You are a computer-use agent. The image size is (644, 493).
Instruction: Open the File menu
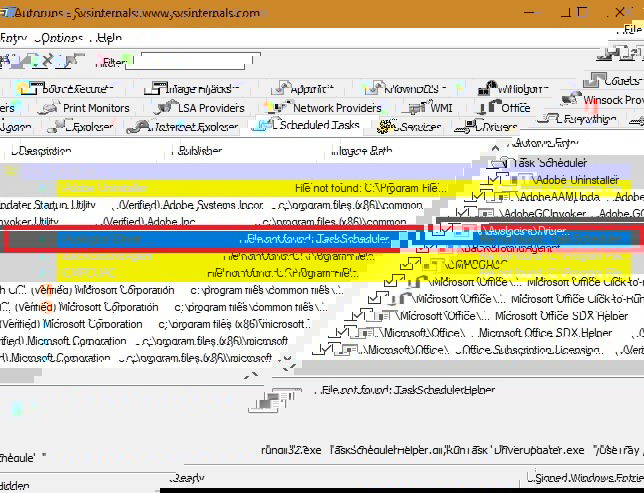pyautogui.click(x=633, y=30)
